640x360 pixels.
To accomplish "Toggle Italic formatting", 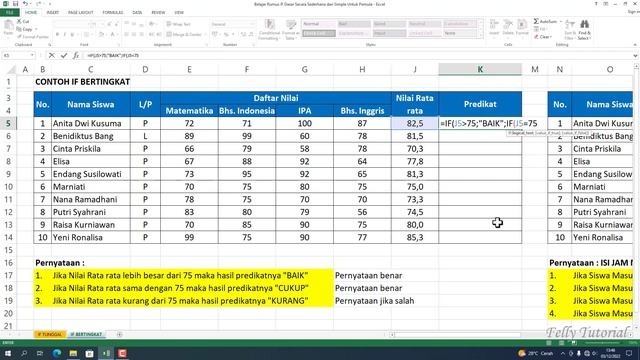I will [64, 35].
